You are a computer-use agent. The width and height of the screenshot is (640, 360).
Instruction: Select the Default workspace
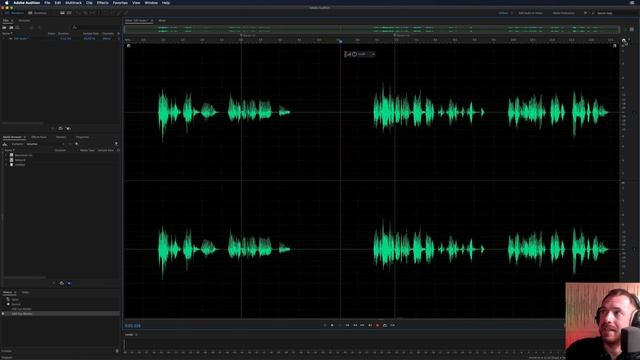pos(503,13)
